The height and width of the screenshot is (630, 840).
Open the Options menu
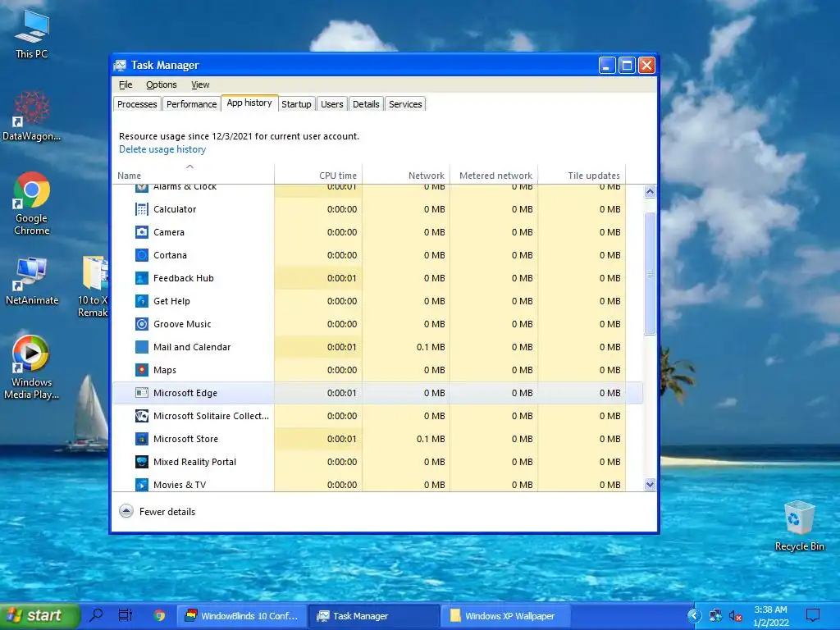point(162,84)
